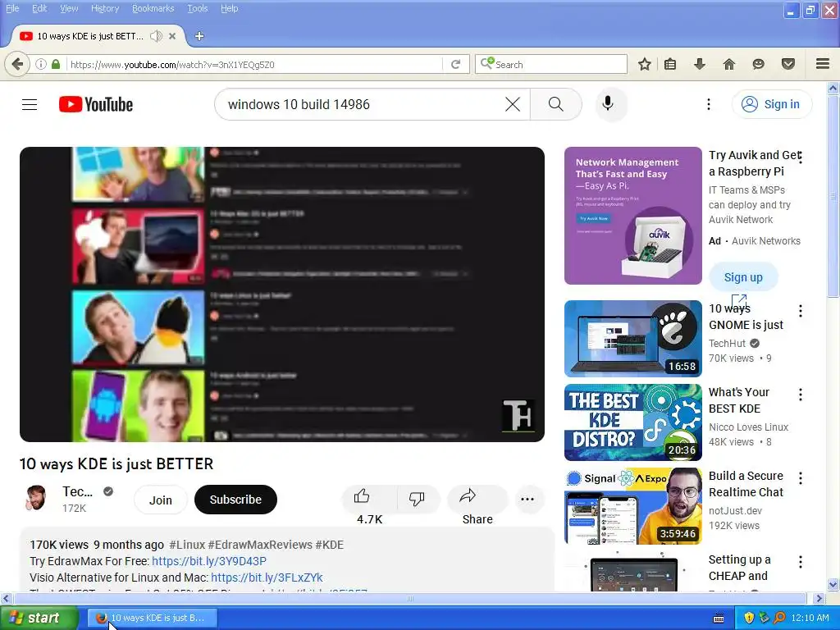Reload the page with refresh icon
The height and width of the screenshot is (630, 840).
coord(456,64)
